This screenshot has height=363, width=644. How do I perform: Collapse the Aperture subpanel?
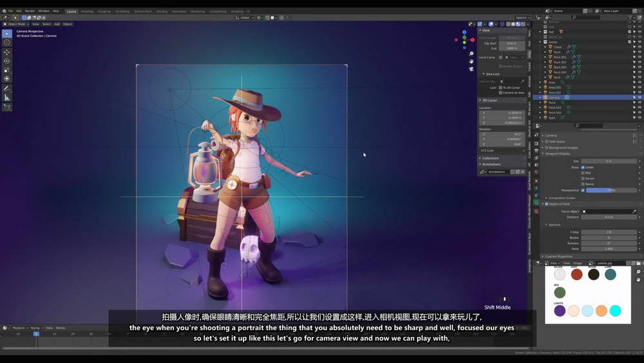546,225
